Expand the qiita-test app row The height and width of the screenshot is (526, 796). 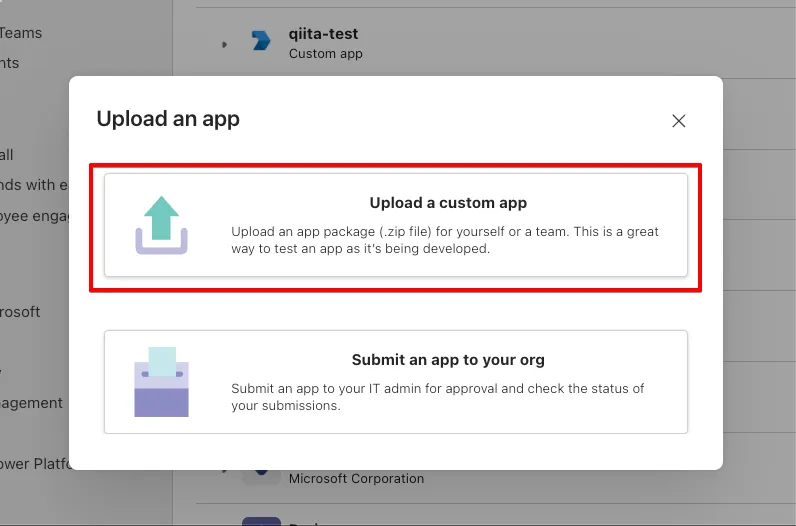pyautogui.click(x=224, y=45)
